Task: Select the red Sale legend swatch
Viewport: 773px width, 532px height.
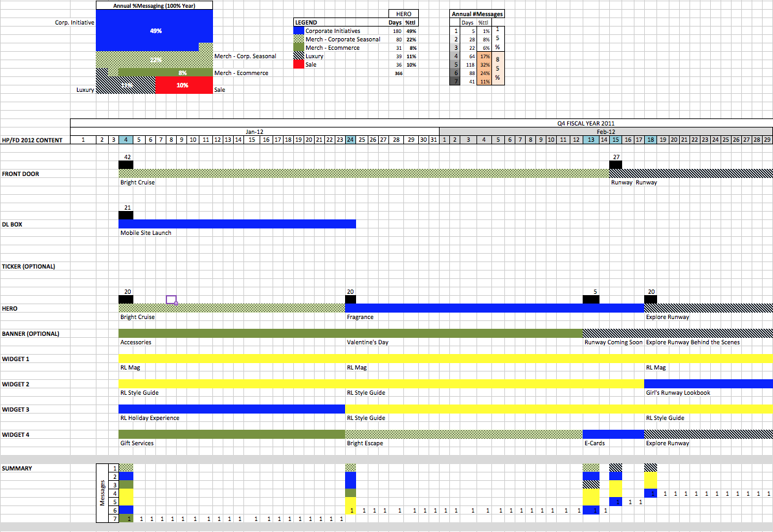Action: pyautogui.click(x=298, y=65)
